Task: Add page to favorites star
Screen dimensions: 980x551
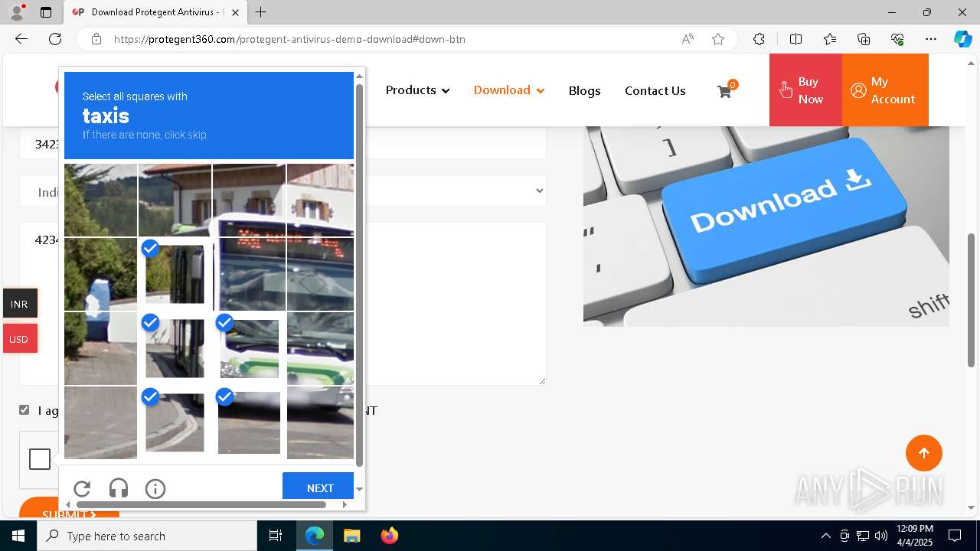Action: [x=718, y=39]
